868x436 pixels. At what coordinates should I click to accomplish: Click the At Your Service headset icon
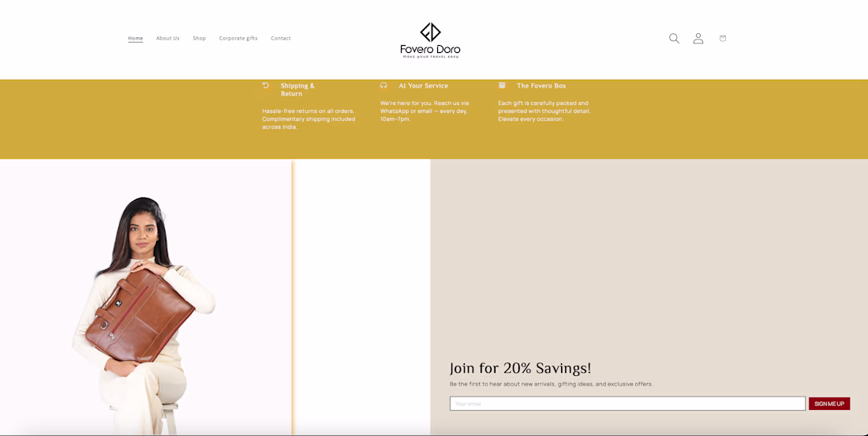(383, 85)
